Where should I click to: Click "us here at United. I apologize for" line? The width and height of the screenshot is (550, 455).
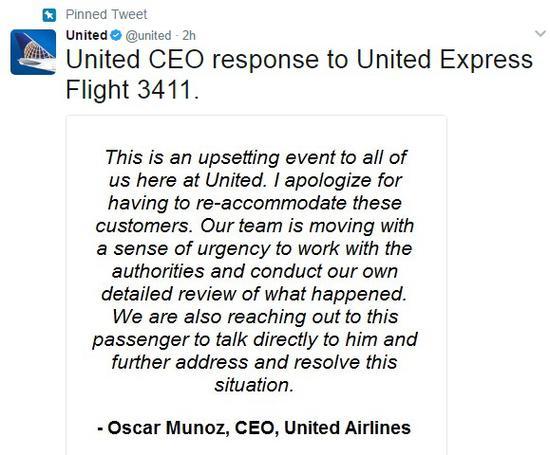256,180
